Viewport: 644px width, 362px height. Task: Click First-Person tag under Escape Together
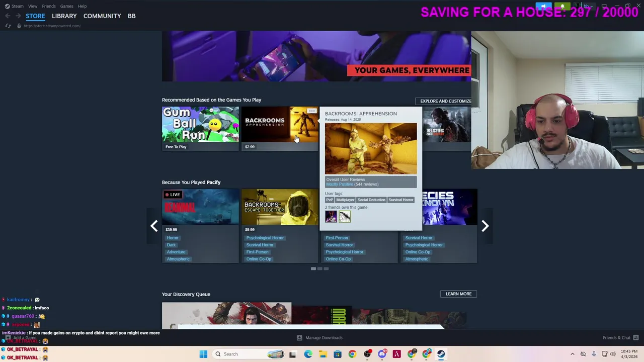click(x=257, y=252)
